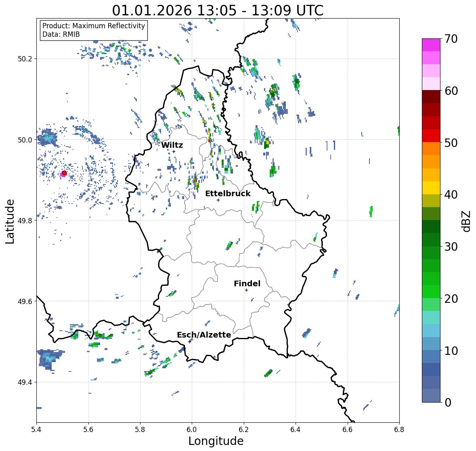Click the Findel station cross marker
Screen dimensions: 476x451
[x=247, y=290]
